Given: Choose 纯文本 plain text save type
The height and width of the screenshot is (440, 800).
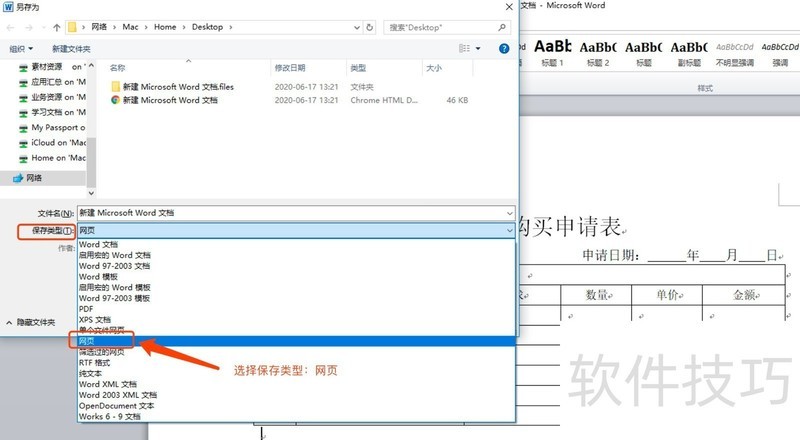Looking at the screenshot, I should pyautogui.click(x=296, y=374).
